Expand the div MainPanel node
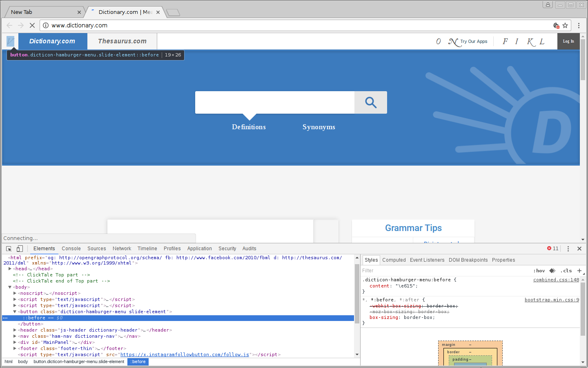The width and height of the screenshot is (588, 368). point(15,342)
